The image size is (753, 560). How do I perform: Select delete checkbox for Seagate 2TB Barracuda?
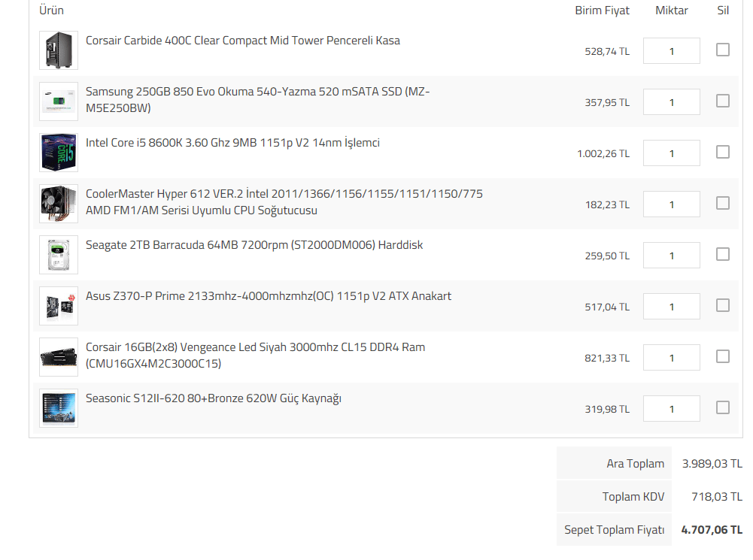(723, 254)
